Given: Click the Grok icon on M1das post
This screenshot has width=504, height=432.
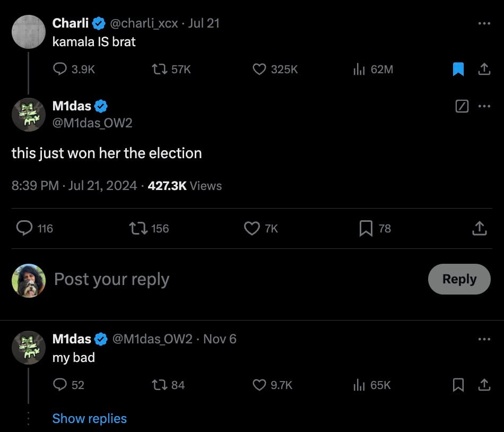Looking at the screenshot, I should pos(462,106).
